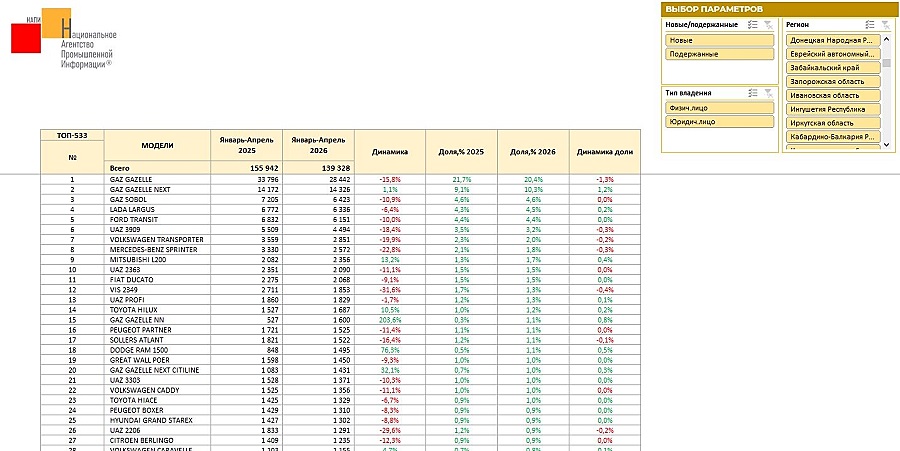The height and width of the screenshot is (451, 900).
Task: Select the GREAT WALL POER model cell
Action: pyautogui.click(x=157, y=360)
